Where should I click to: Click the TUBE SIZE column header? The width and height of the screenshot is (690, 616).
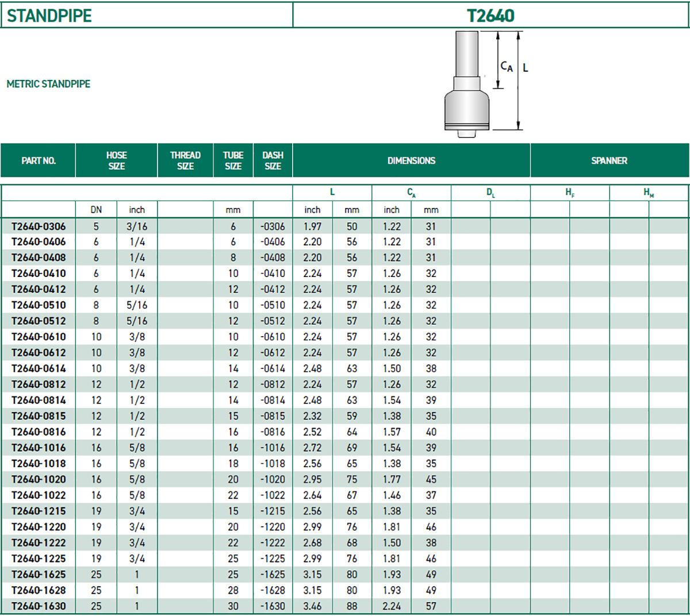pyautogui.click(x=233, y=161)
